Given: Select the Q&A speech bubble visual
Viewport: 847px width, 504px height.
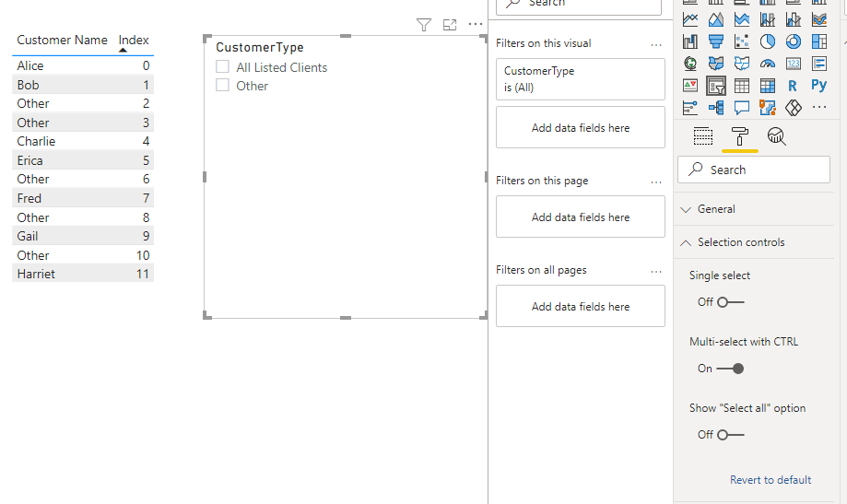Looking at the screenshot, I should tap(742, 108).
